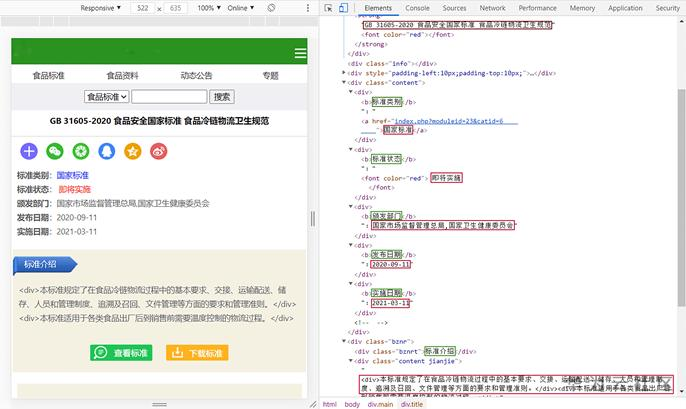
Task: Switch to the Application tab
Action: pos(625,8)
